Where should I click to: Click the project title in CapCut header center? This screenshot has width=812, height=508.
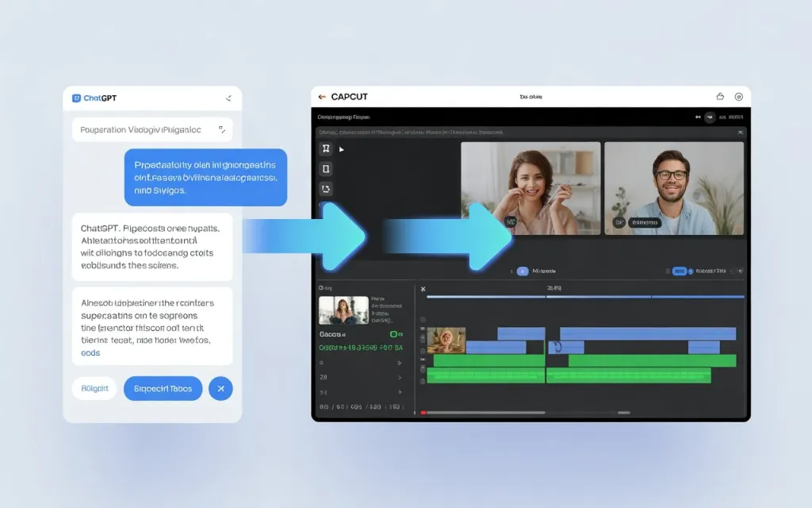point(530,96)
